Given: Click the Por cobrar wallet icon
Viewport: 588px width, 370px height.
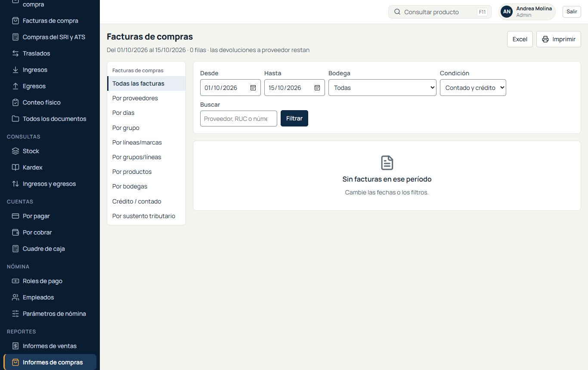Looking at the screenshot, I should pyautogui.click(x=15, y=232).
